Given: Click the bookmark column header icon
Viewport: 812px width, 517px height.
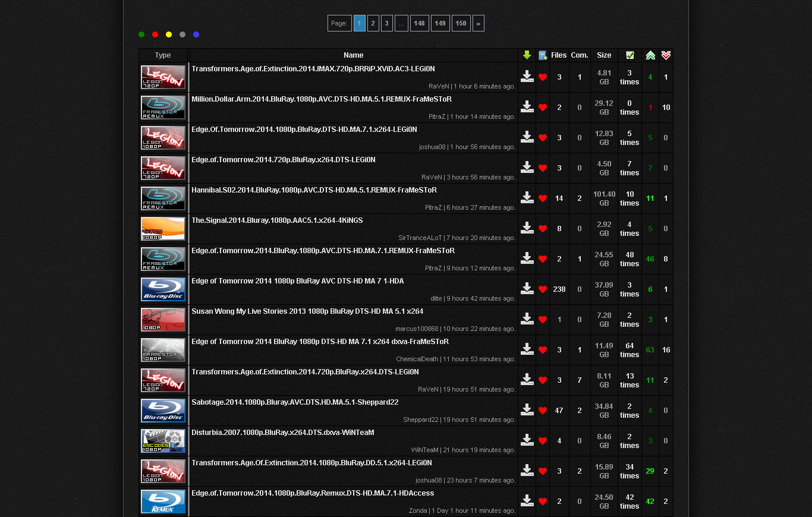Looking at the screenshot, I should pyautogui.click(x=543, y=55).
